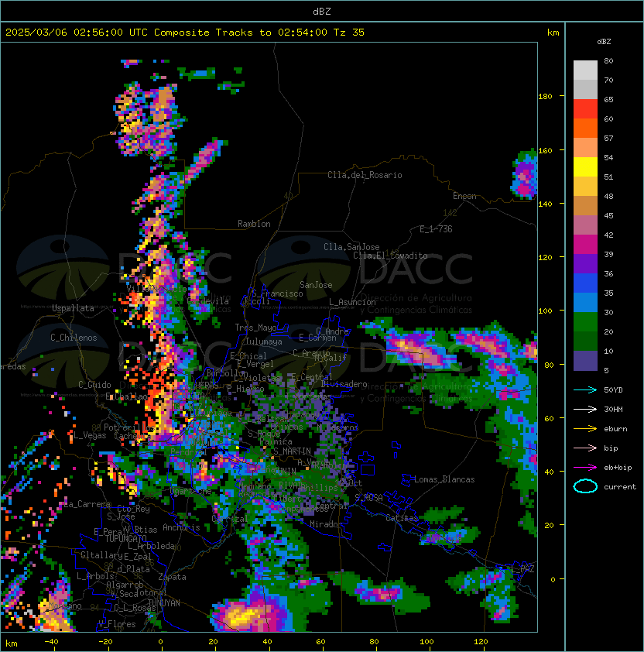Click the 100 km label on vertical axis

(545, 311)
